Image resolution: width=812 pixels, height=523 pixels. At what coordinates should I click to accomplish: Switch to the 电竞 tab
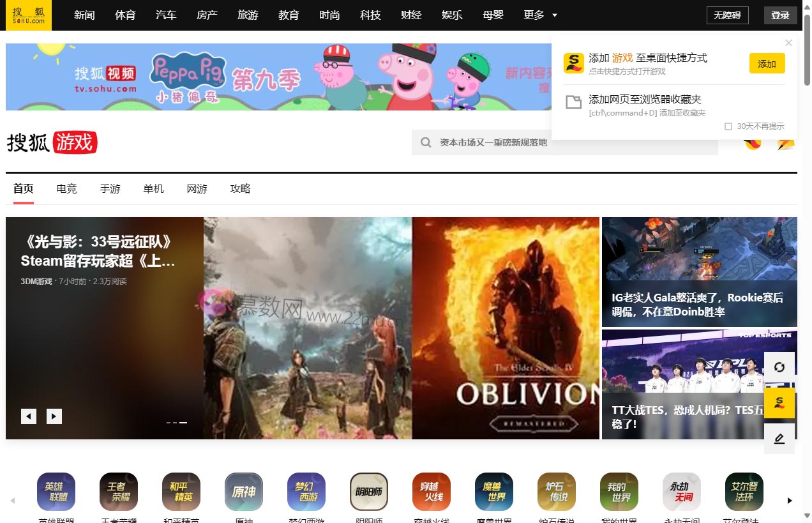click(66, 188)
